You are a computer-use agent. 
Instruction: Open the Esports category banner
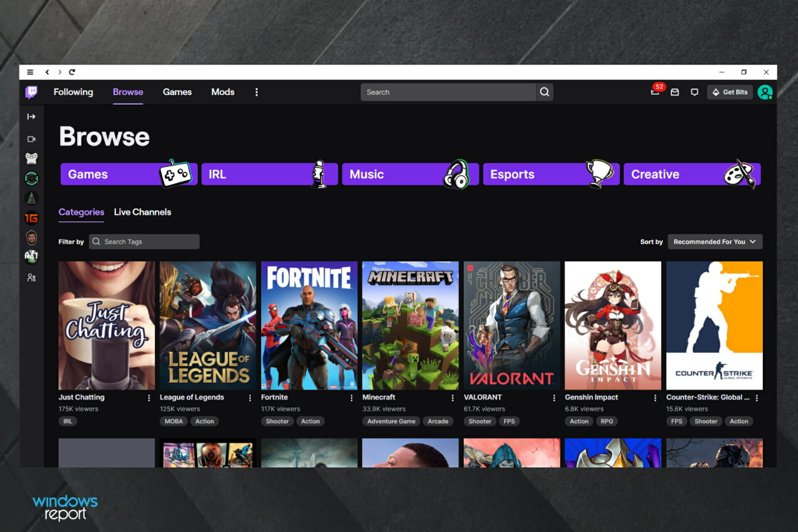pos(551,174)
